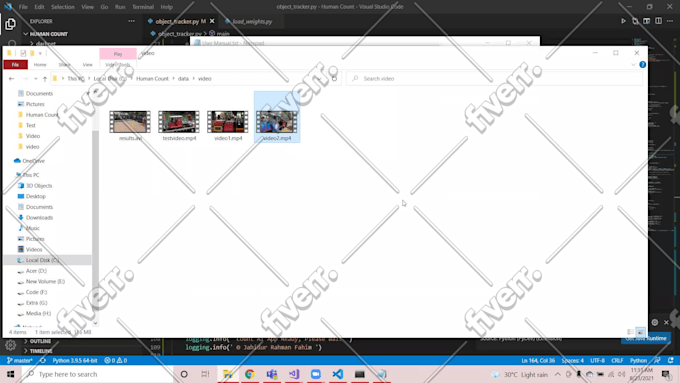
Task: Open VS Code Terminal menu
Action: click(x=143, y=7)
